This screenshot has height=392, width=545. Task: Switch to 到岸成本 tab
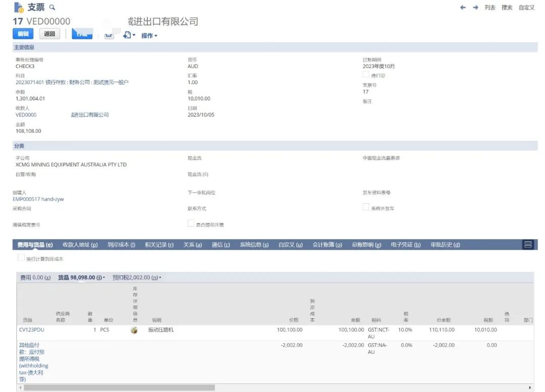(x=121, y=245)
